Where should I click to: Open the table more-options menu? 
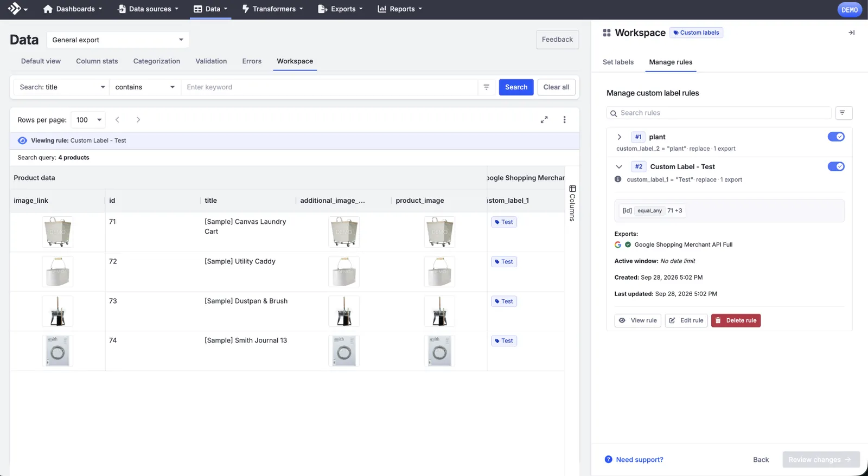point(564,120)
